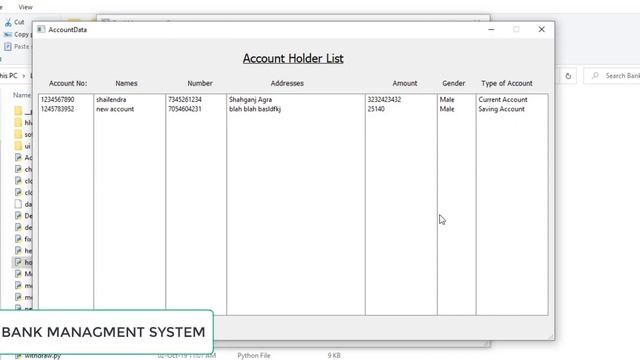This screenshot has height=360, width=640.
Task: Select Saving Account type entry
Action: pyautogui.click(x=502, y=109)
